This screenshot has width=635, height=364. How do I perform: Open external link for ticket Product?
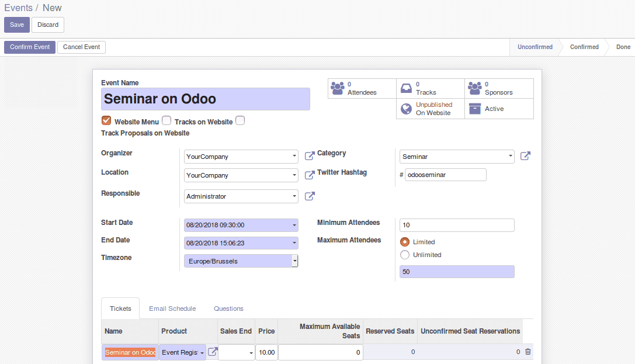coord(213,352)
